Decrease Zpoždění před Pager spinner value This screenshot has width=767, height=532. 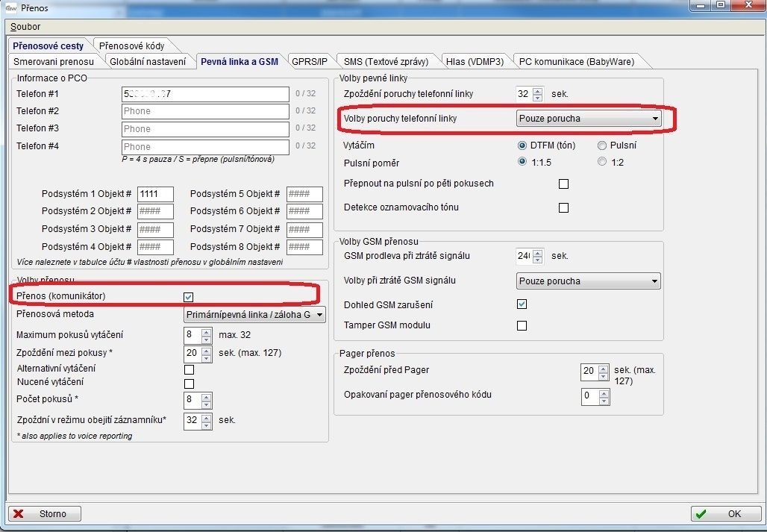605,375
